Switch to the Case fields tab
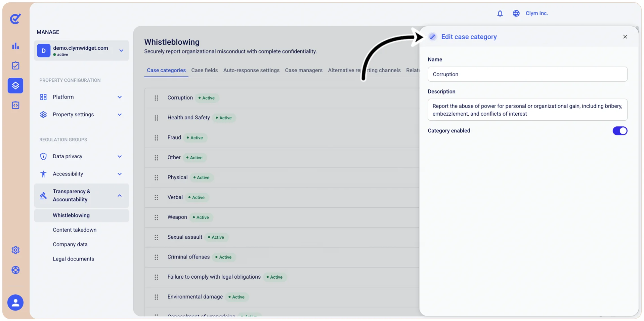644x321 pixels. coord(204,70)
